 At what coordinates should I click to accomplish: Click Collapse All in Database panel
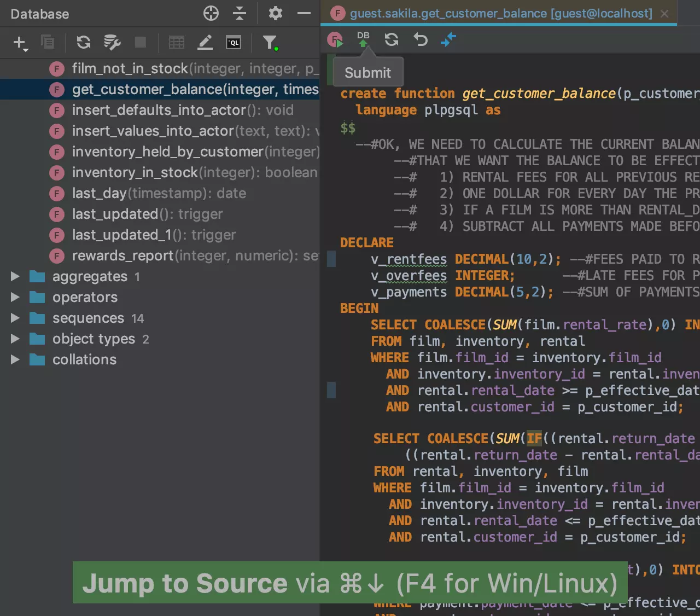240,14
